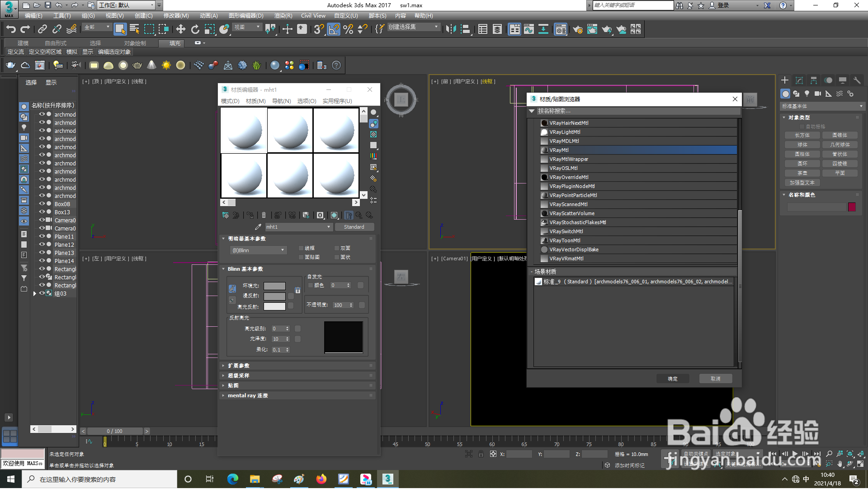Click the teapot create icon

10,66
